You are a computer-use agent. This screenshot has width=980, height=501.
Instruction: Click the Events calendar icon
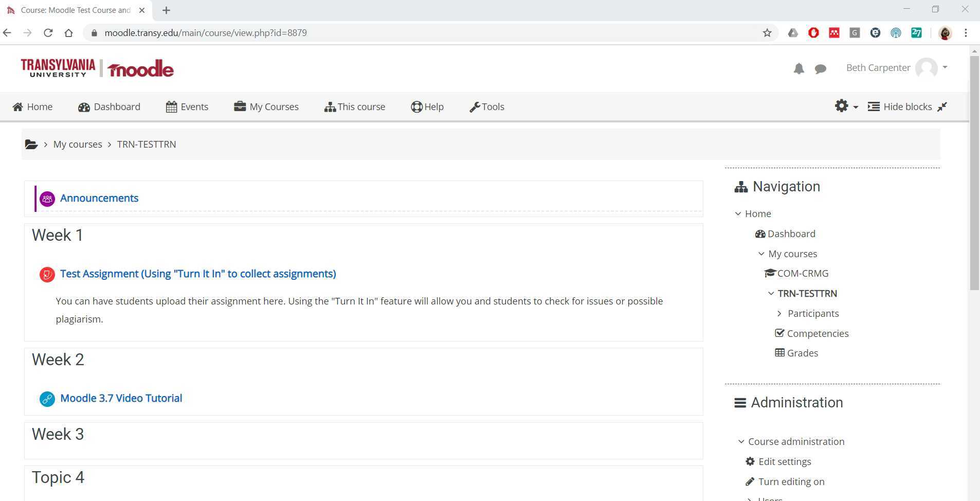point(172,106)
